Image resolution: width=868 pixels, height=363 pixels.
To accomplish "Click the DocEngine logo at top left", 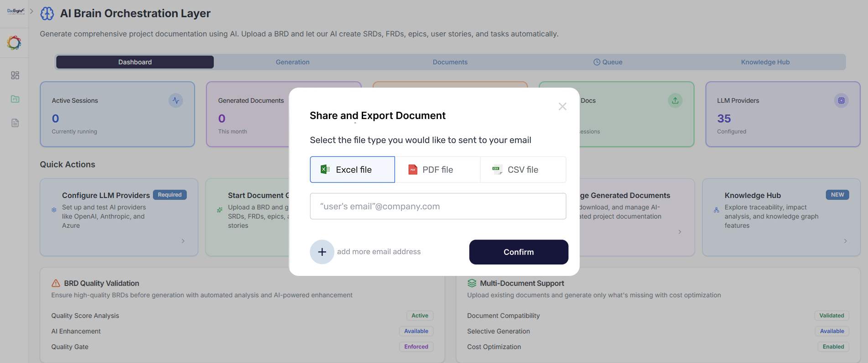I will click(x=16, y=11).
